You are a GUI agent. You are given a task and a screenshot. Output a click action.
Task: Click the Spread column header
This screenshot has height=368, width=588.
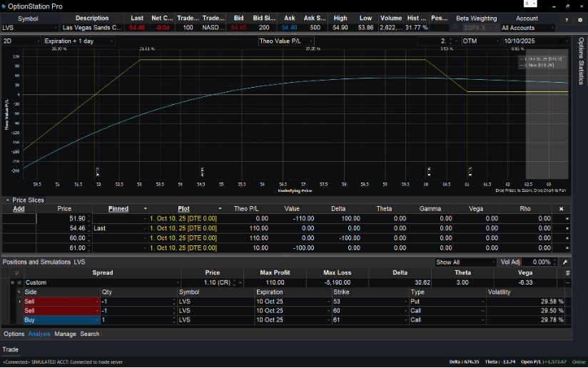click(102, 273)
